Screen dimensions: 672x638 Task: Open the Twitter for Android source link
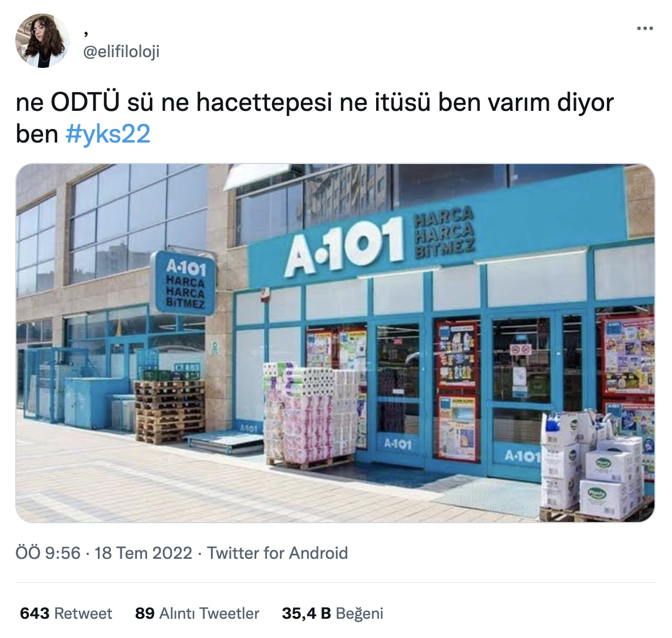pyautogui.click(x=277, y=553)
